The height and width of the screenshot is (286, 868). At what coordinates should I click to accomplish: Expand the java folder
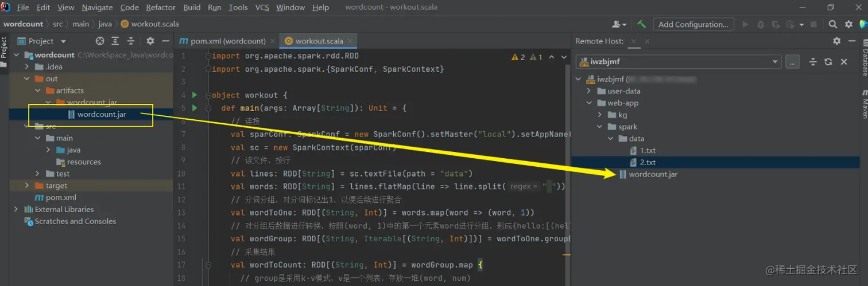(49, 150)
